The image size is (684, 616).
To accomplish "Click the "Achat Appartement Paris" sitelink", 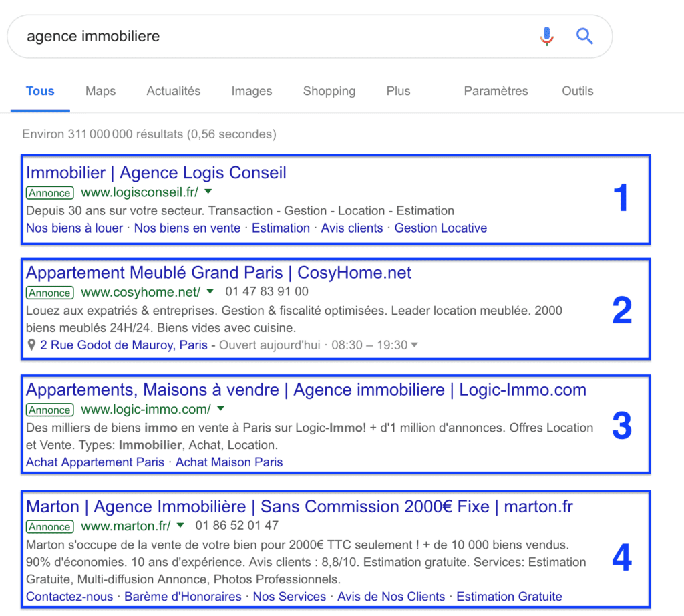I will pyautogui.click(x=95, y=462).
